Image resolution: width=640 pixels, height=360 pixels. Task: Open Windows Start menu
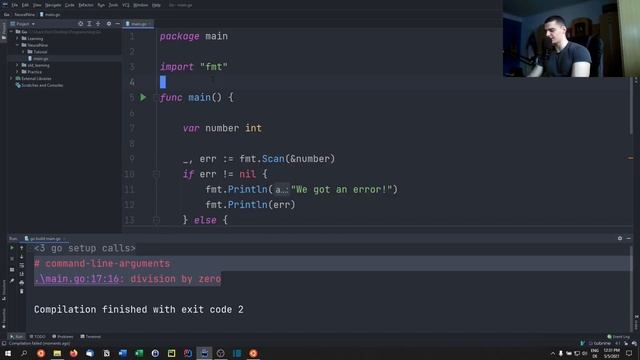[8, 353]
